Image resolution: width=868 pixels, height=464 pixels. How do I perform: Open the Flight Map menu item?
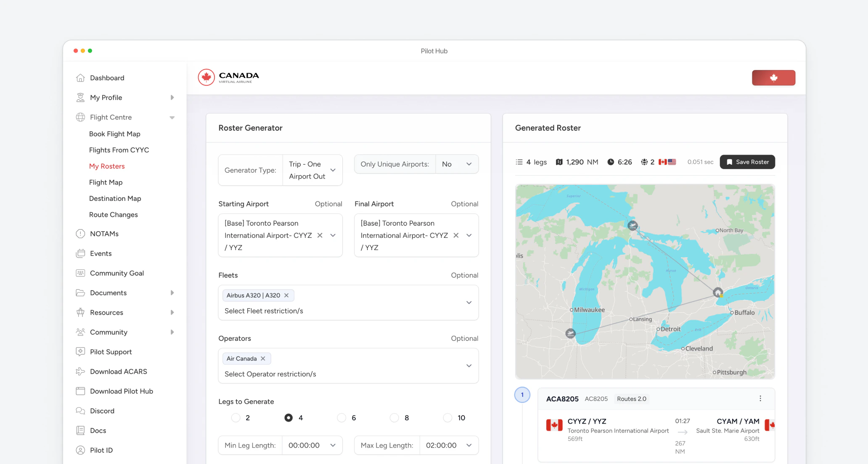pos(106,182)
